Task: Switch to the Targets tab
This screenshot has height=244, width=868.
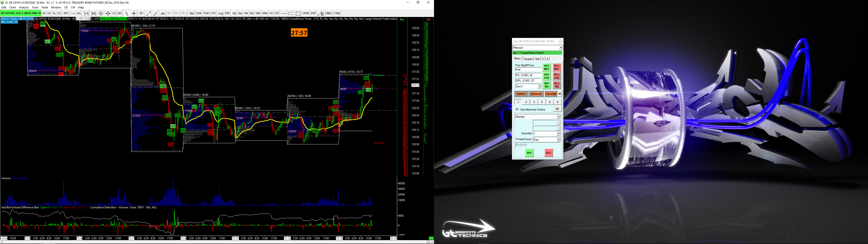Action: coord(528,59)
